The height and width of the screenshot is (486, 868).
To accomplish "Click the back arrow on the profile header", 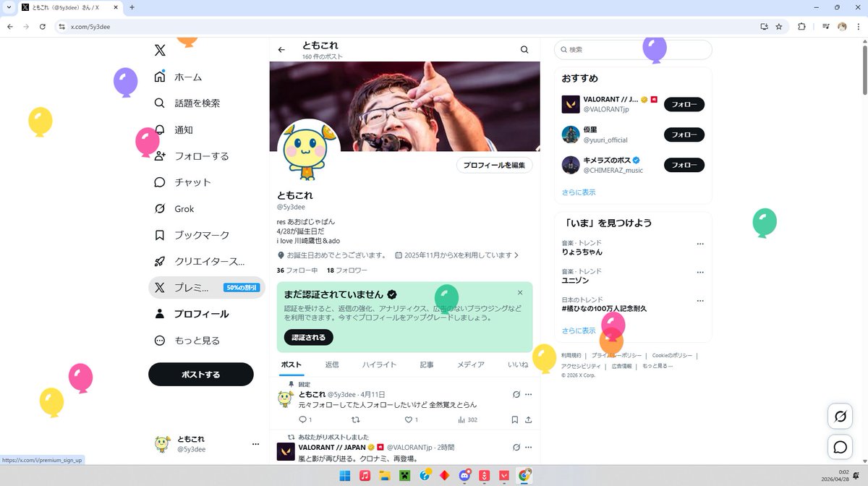I will tap(281, 50).
